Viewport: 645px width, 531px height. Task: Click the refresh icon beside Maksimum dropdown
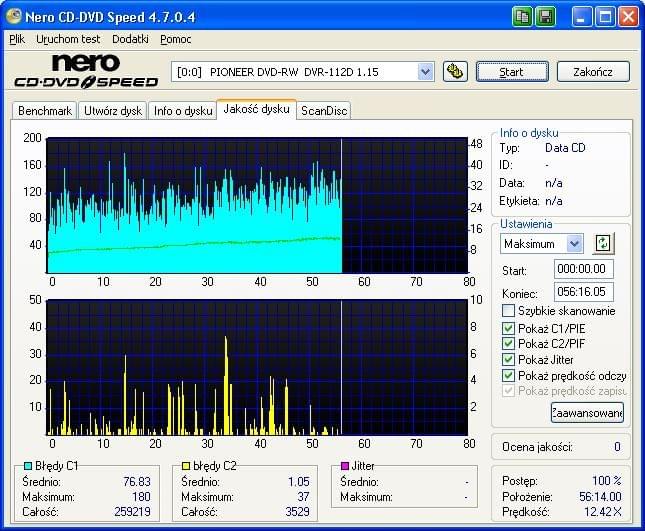coord(603,243)
